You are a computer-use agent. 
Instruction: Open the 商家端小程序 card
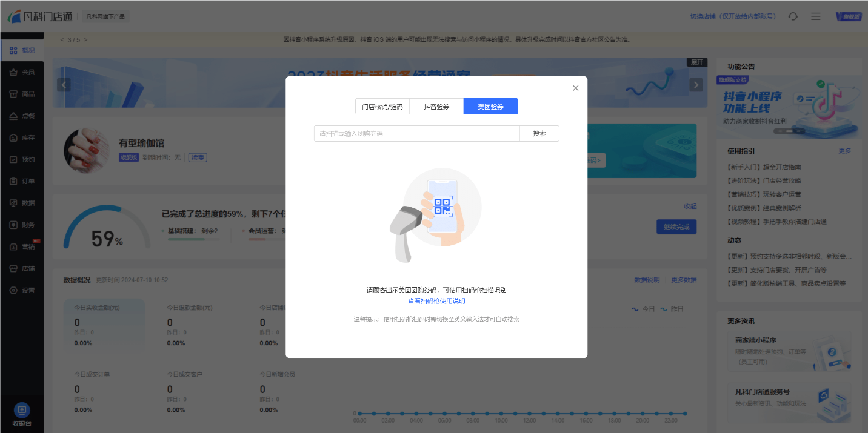[x=789, y=352]
